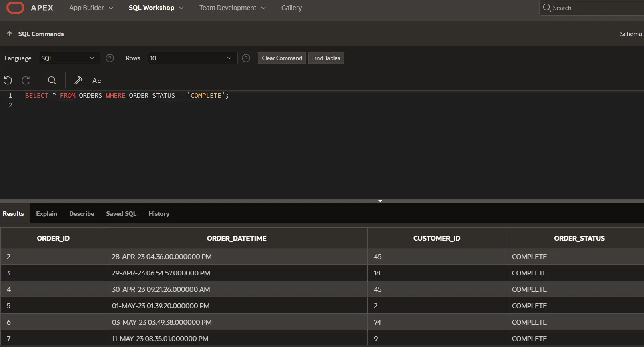
Task: Click the Language field label
Action: point(18,58)
